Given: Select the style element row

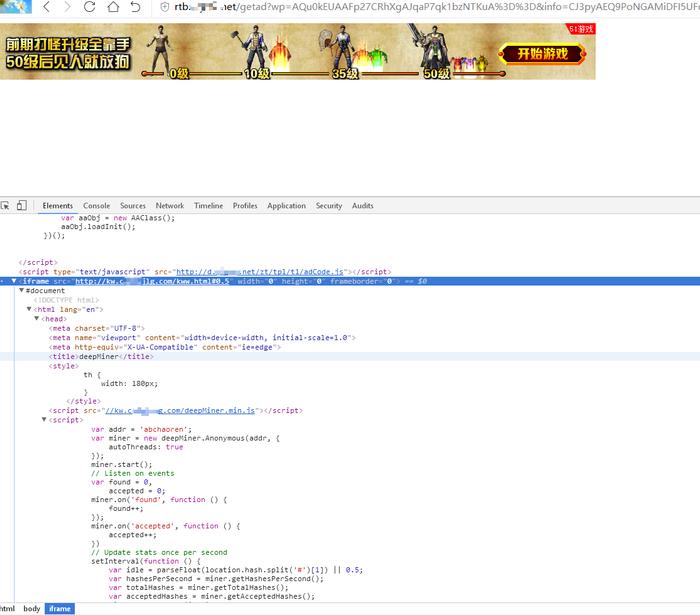Looking at the screenshot, I should pyautogui.click(x=64, y=366).
